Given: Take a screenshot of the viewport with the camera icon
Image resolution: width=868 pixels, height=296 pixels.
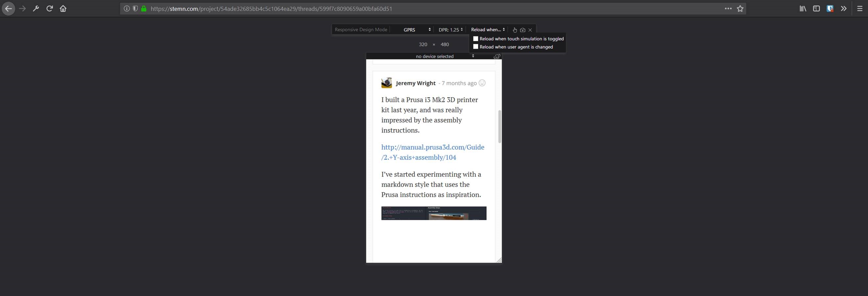Looking at the screenshot, I should point(523,30).
